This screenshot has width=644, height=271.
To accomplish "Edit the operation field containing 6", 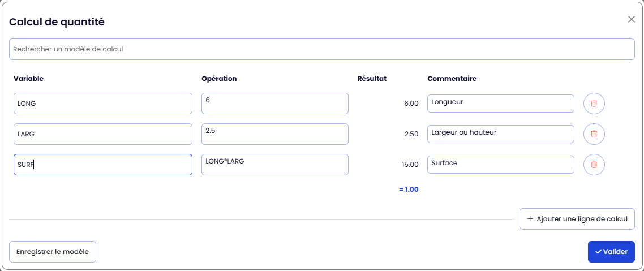I will [274, 104].
